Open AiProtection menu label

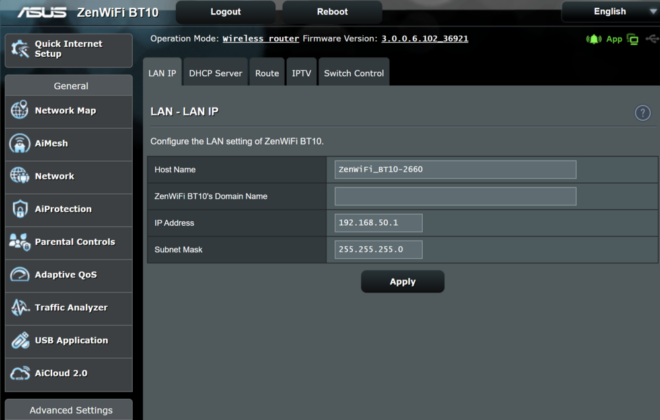click(63, 209)
